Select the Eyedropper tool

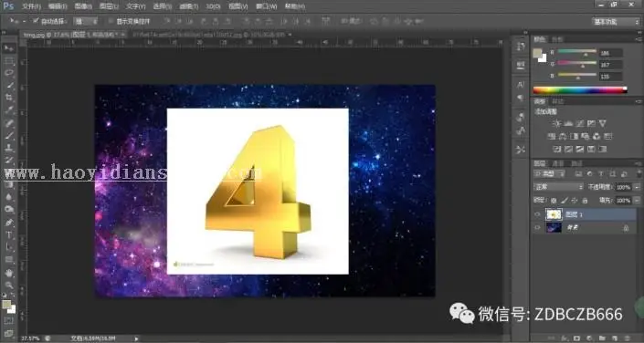pyautogui.click(x=8, y=110)
